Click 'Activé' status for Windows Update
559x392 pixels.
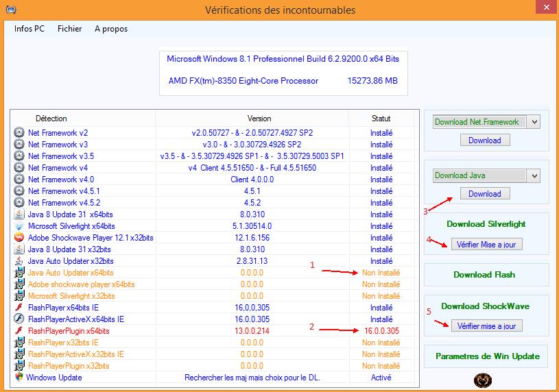coord(381,378)
